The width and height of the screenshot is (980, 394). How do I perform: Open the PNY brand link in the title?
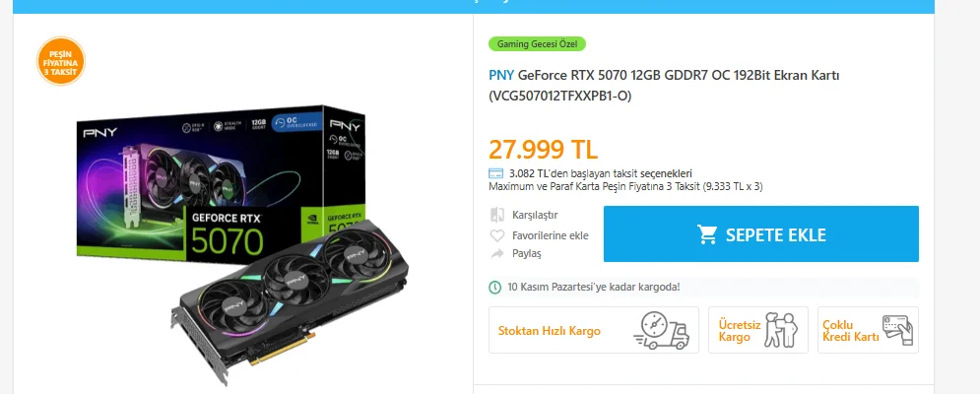(501, 75)
